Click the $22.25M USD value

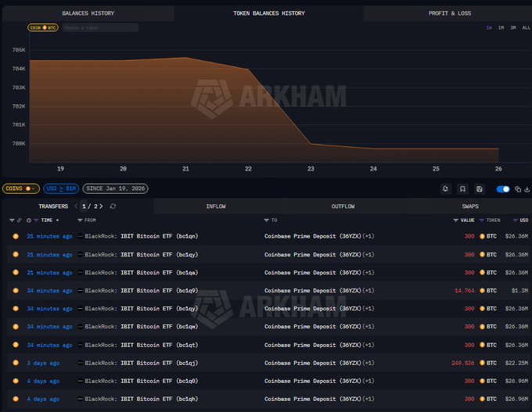click(516, 363)
